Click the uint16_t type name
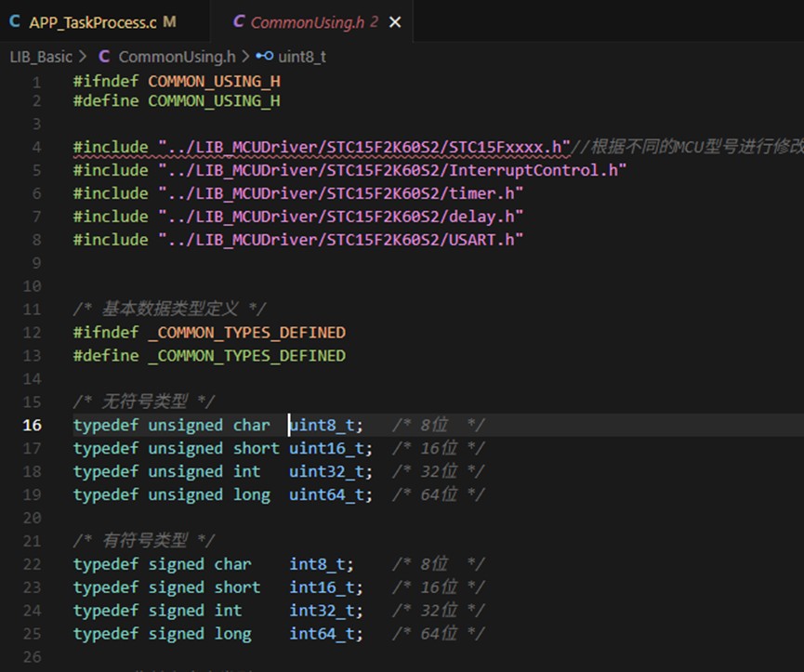804x672 pixels. click(326, 448)
